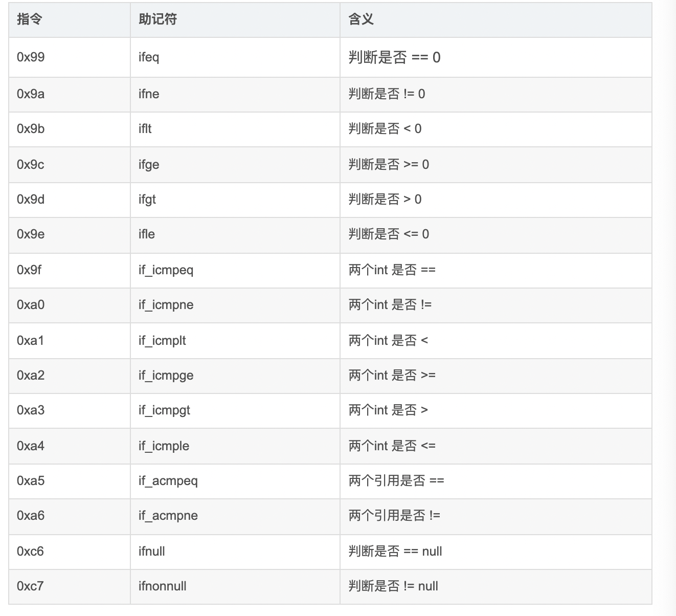Screen dimensions: 676x616
Task: Select the 助记符 column header
Action: point(235,19)
